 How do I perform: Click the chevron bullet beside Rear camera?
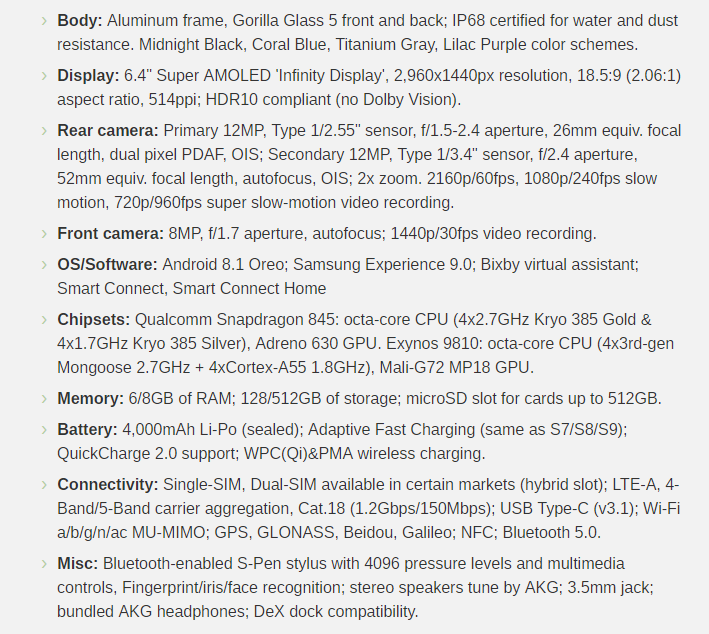(x=44, y=131)
